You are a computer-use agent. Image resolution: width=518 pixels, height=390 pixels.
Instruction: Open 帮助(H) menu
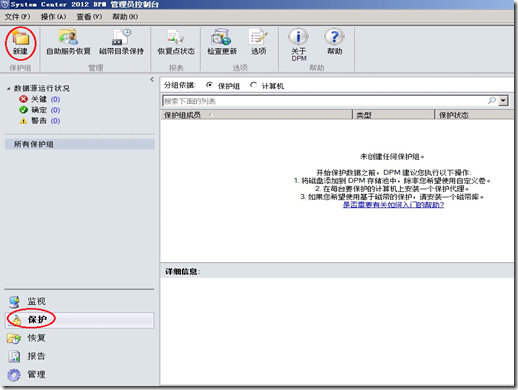125,17
